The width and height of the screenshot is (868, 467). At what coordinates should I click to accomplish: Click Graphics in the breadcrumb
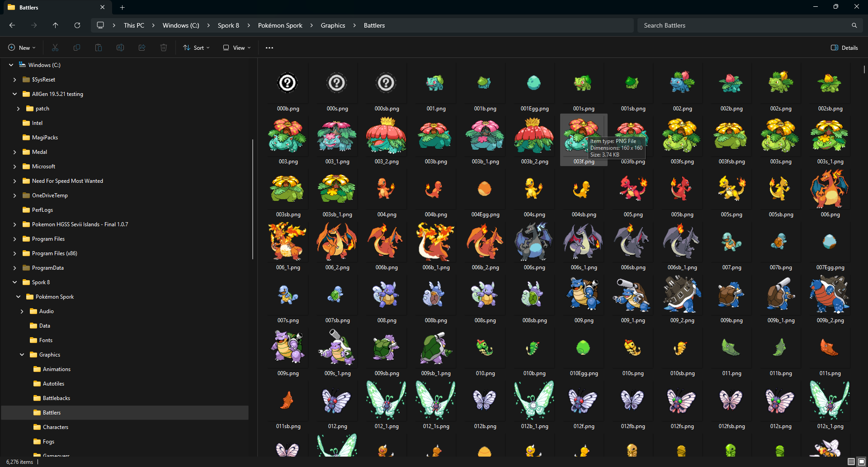tap(333, 25)
